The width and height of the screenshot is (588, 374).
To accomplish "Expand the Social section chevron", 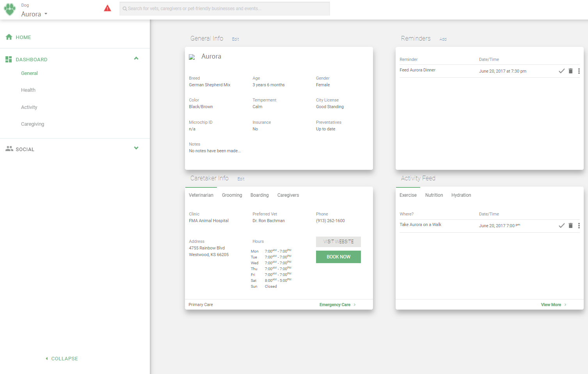I will coord(136,148).
